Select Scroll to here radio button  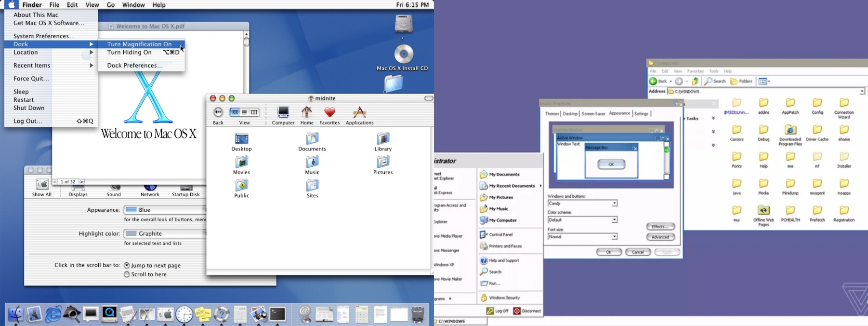point(127,274)
